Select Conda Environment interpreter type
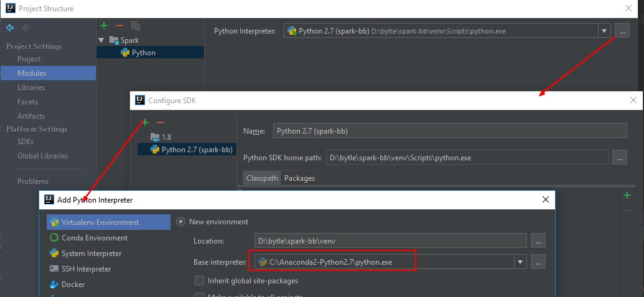The height and width of the screenshot is (297, 644). (x=94, y=237)
